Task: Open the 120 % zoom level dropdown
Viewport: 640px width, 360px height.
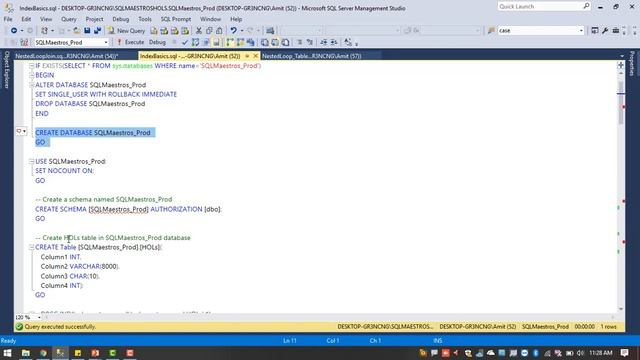Action: point(39,317)
